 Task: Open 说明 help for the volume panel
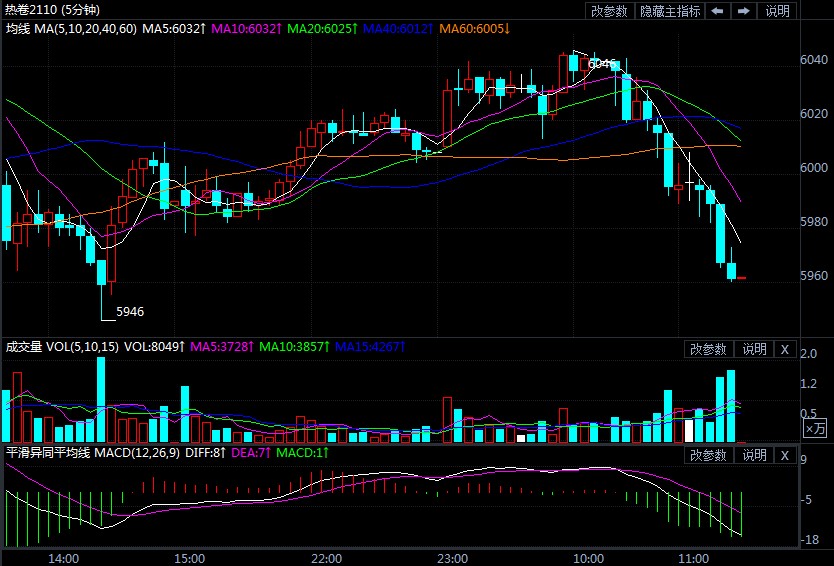point(753,349)
